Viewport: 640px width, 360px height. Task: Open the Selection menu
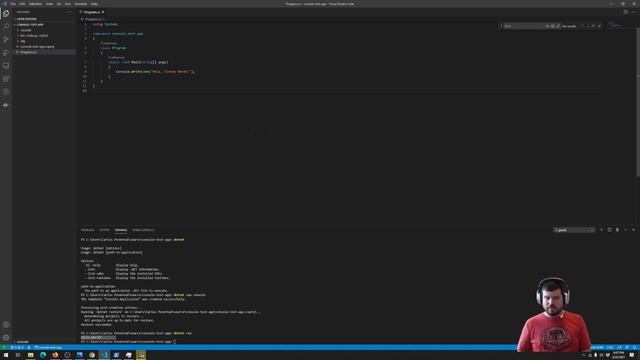tap(36, 4)
